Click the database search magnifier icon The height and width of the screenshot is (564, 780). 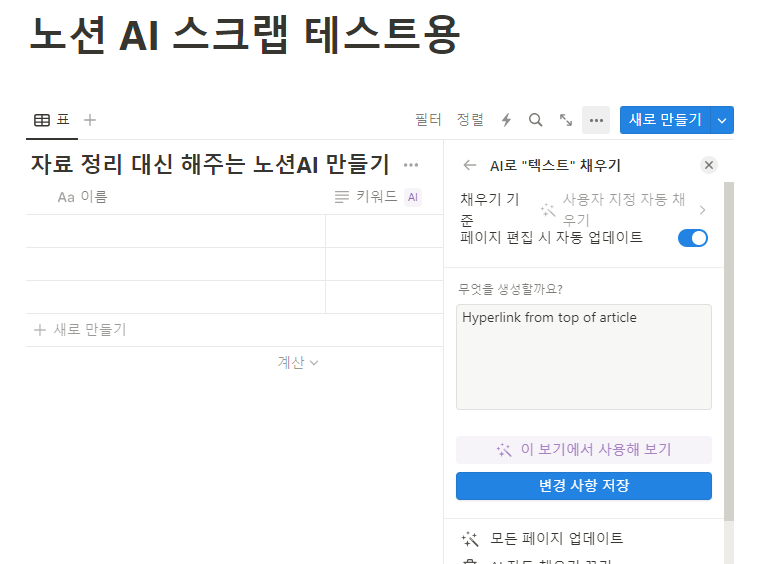(535, 120)
